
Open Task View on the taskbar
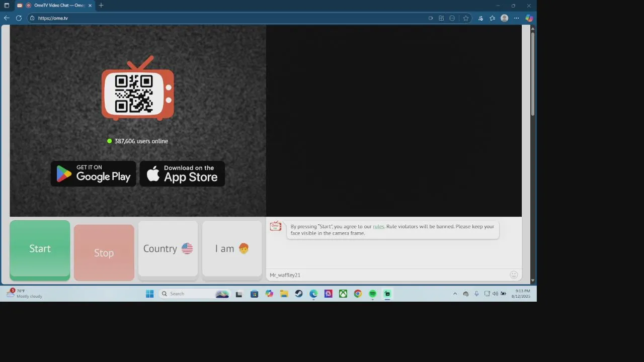click(239, 294)
